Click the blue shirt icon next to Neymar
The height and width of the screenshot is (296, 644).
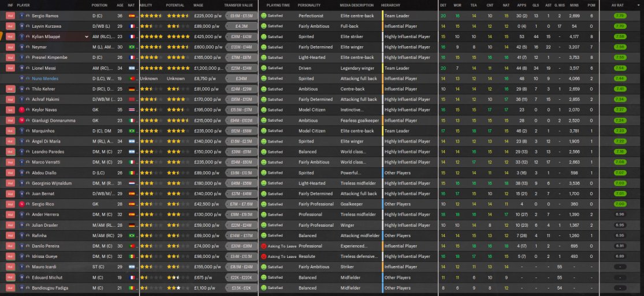pos(22,47)
